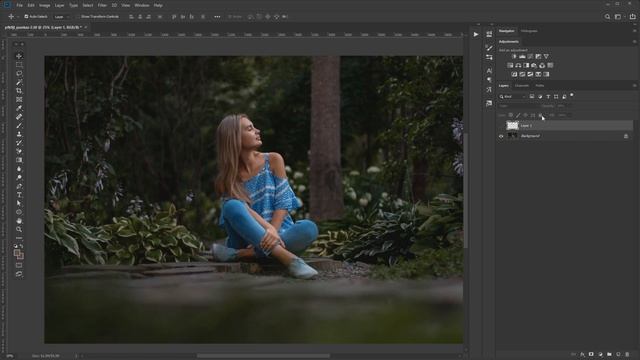Toggle lock transparent pixels

click(x=511, y=116)
